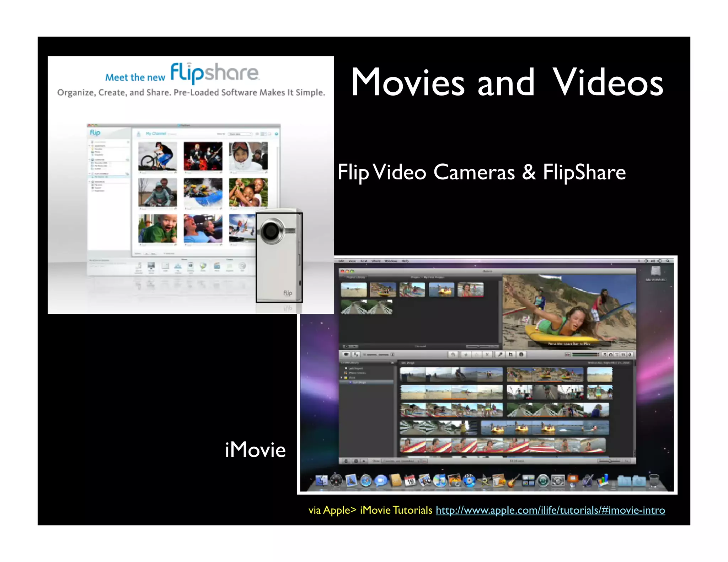Viewport: 728px width, 562px height.
Task: Open the apple.com iMovie tutorials link
Action: click(550, 510)
